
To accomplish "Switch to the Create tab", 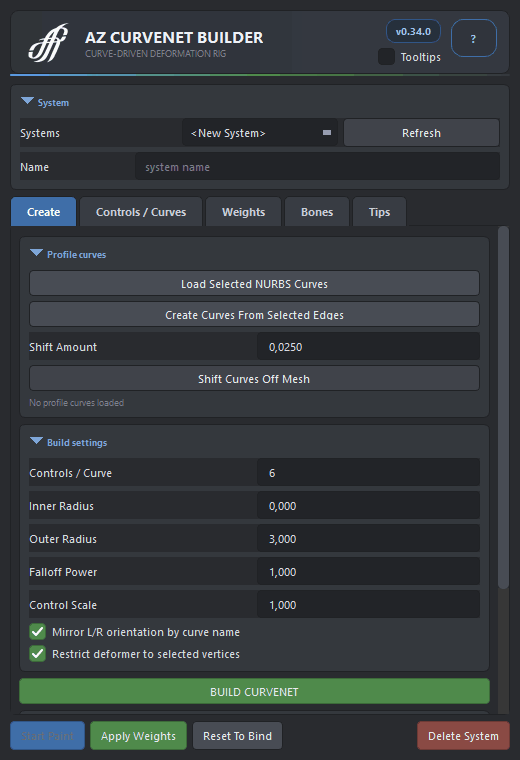I will 44,212.
